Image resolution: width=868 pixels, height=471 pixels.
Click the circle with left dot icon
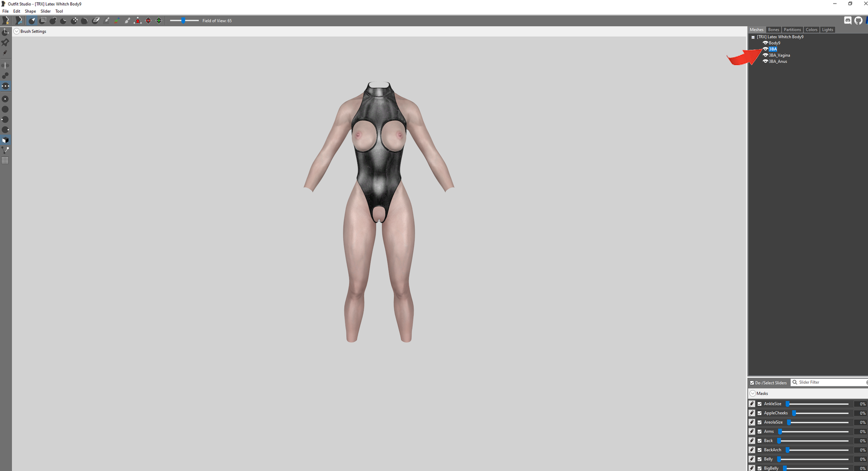click(x=5, y=120)
